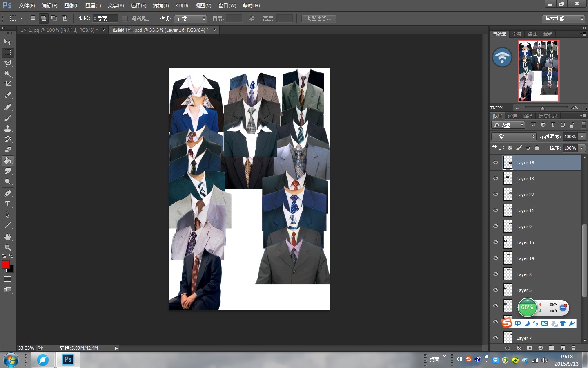Select the Crop tool

pyautogui.click(x=8, y=85)
